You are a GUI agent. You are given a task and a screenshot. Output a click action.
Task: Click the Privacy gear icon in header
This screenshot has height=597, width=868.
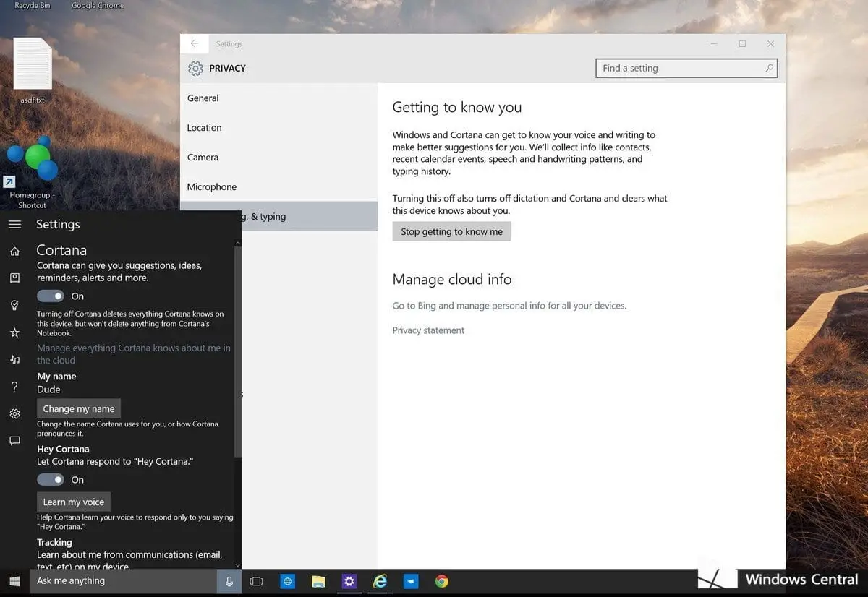(x=195, y=69)
